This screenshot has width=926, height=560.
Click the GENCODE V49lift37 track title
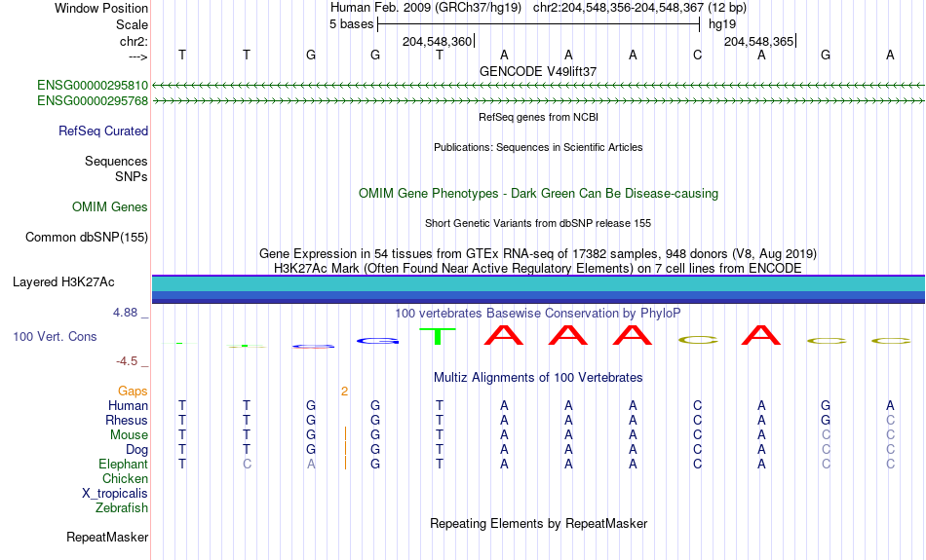[x=538, y=71]
